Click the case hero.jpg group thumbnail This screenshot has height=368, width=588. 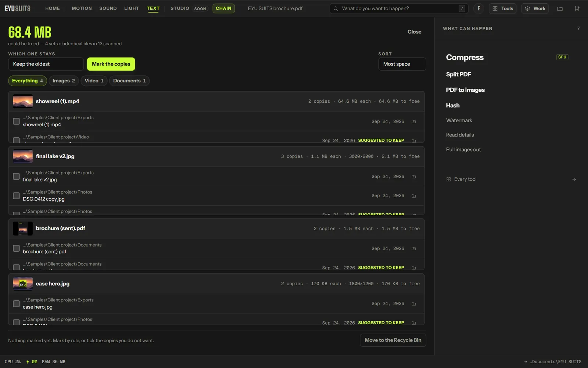pos(23,284)
